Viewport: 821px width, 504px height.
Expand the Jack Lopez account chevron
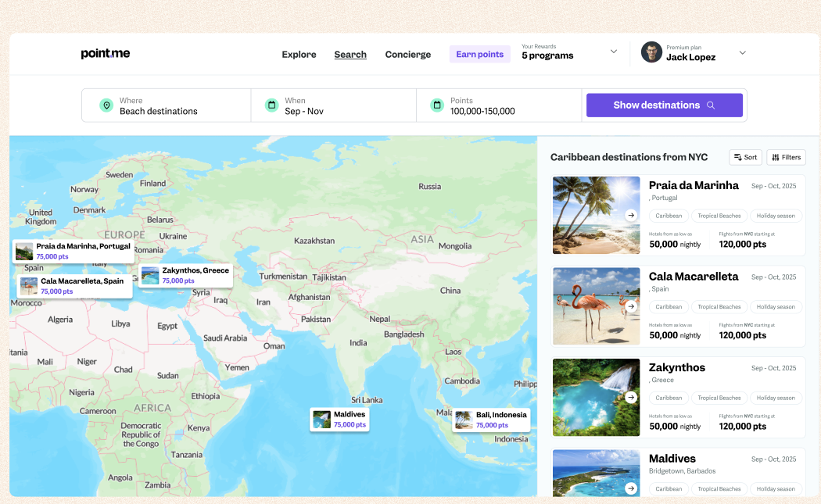coord(743,53)
